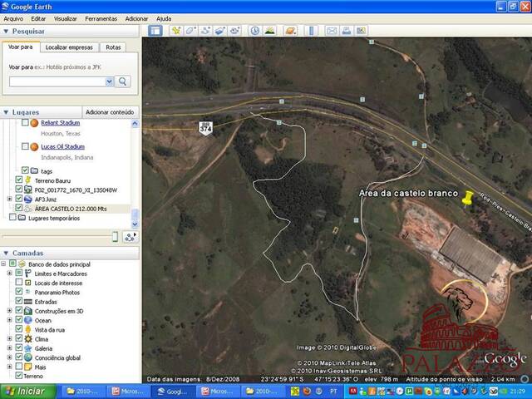Open the Voar para search dropdown
The height and width of the screenshot is (399, 532).
tap(109, 81)
